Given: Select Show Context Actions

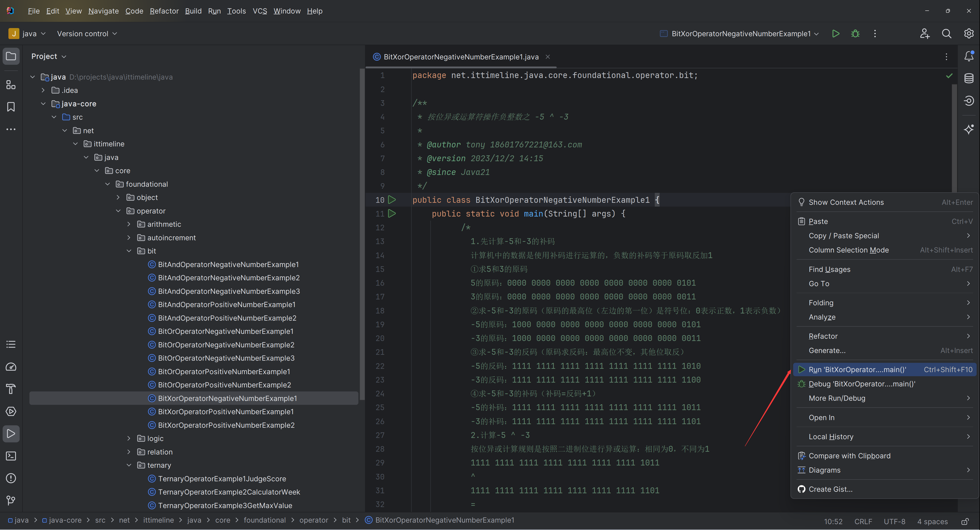Looking at the screenshot, I should pyautogui.click(x=885, y=203).
